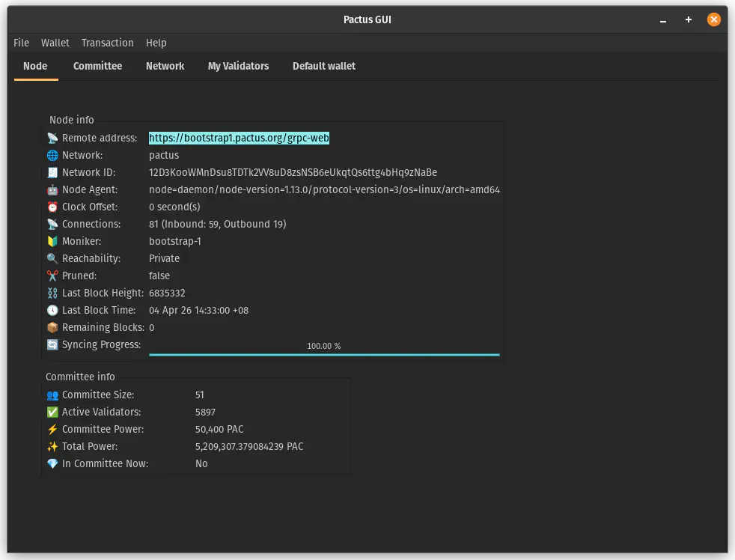The image size is (735, 560).
Task: Click the '0 second(s)' clock offset value
Action: pos(174,207)
